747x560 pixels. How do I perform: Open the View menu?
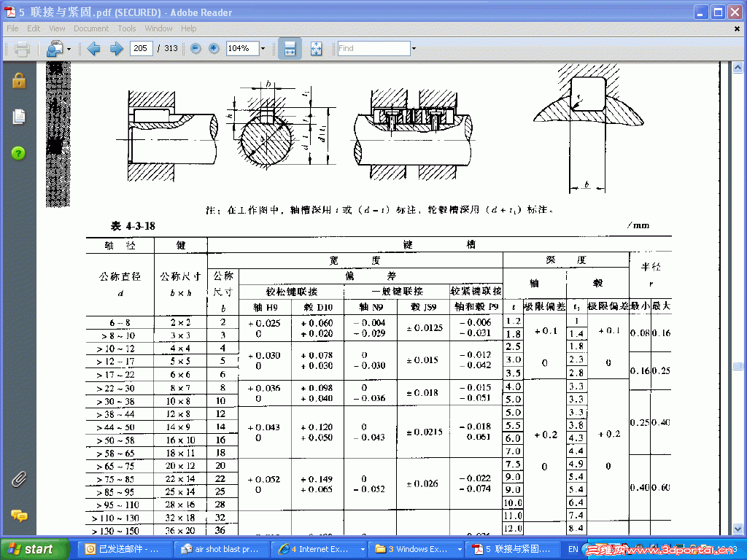[57, 28]
